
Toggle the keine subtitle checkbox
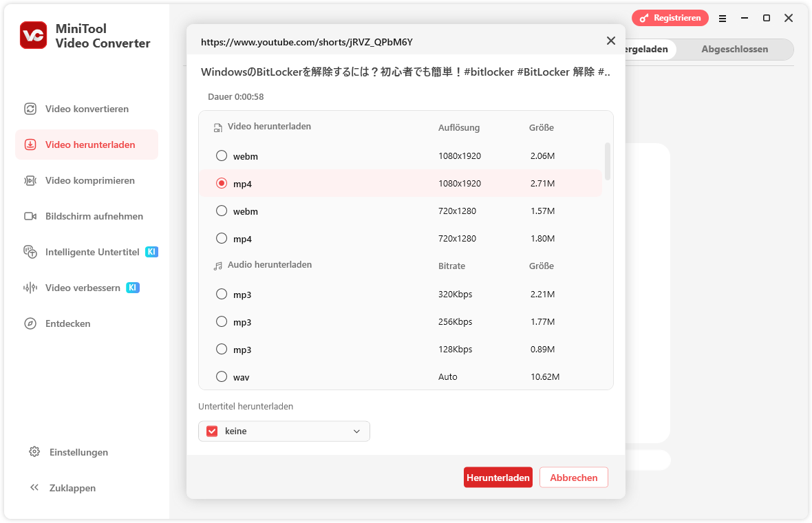pos(212,431)
